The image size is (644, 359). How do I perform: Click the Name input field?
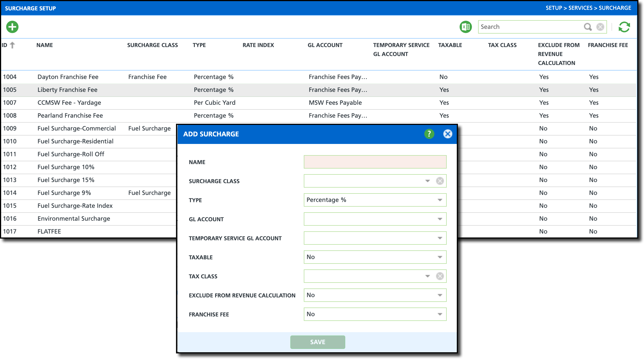click(x=375, y=162)
